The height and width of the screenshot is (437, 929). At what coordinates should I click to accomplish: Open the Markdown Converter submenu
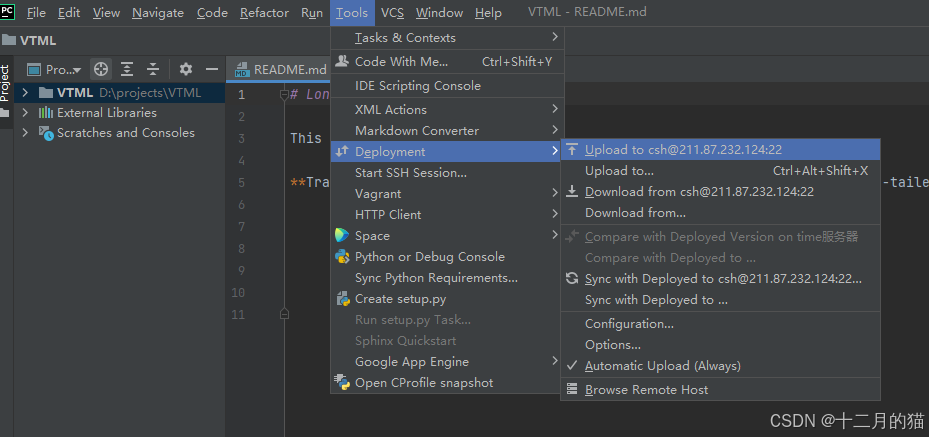point(447,130)
